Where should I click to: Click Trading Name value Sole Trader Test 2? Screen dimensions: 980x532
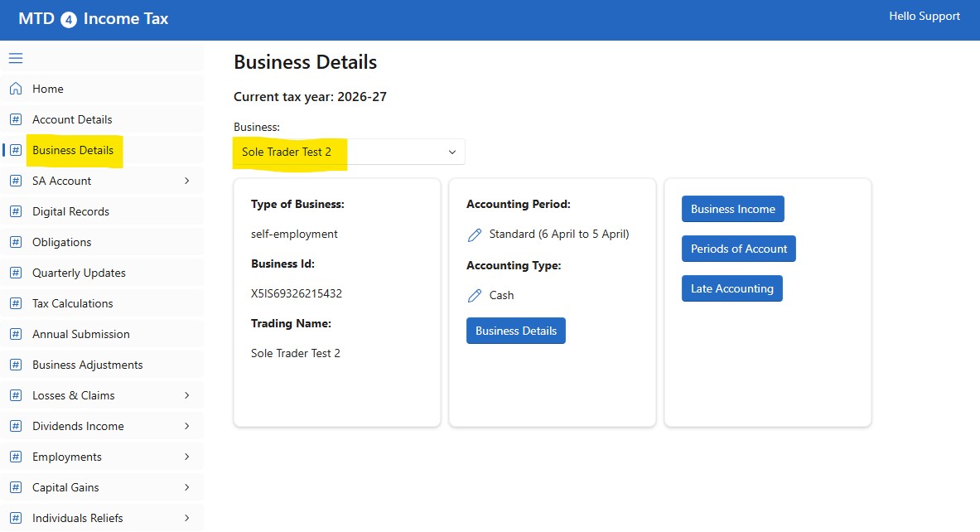click(x=296, y=353)
